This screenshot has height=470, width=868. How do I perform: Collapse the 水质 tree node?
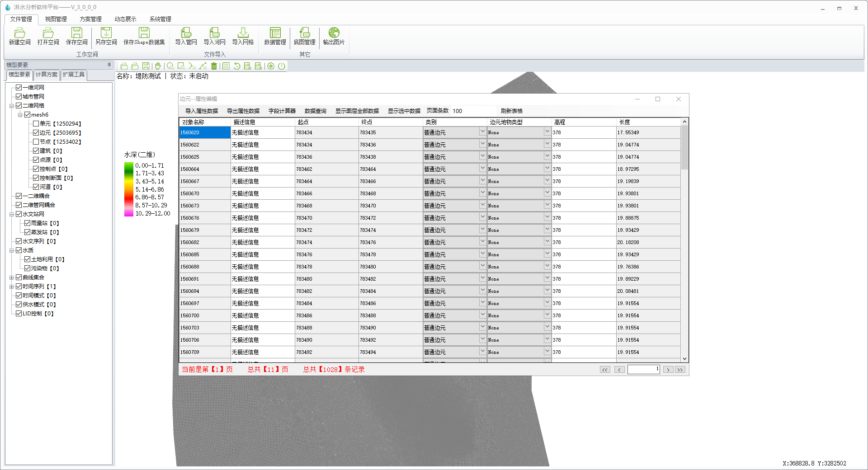(11, 250)
